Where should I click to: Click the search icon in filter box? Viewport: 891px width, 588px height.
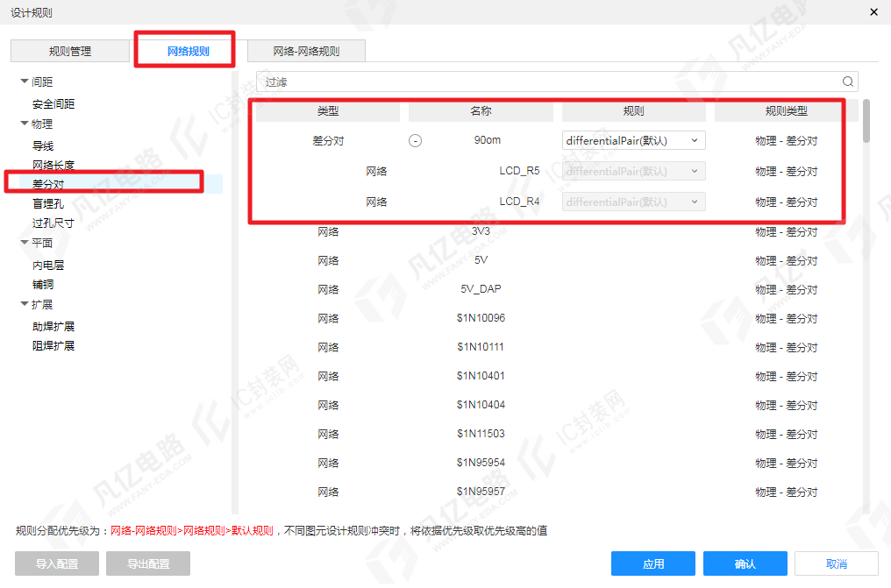(848, 81)
